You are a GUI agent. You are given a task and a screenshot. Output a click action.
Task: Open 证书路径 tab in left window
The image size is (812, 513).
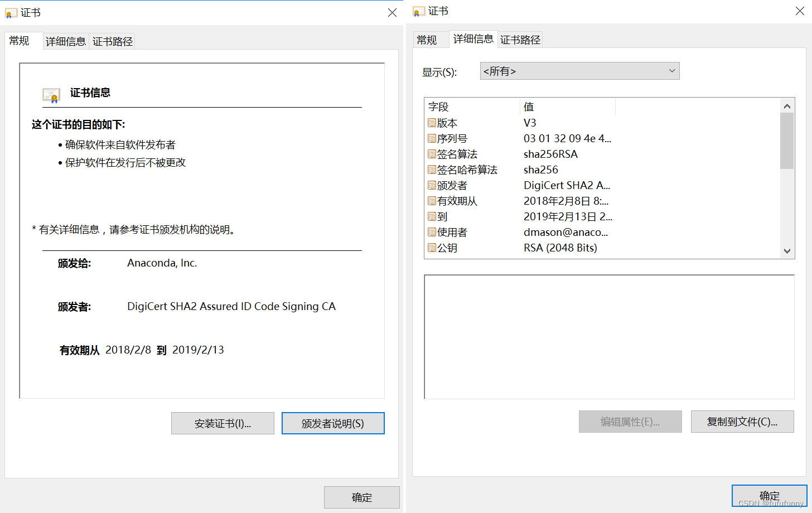tap(112, 41)
